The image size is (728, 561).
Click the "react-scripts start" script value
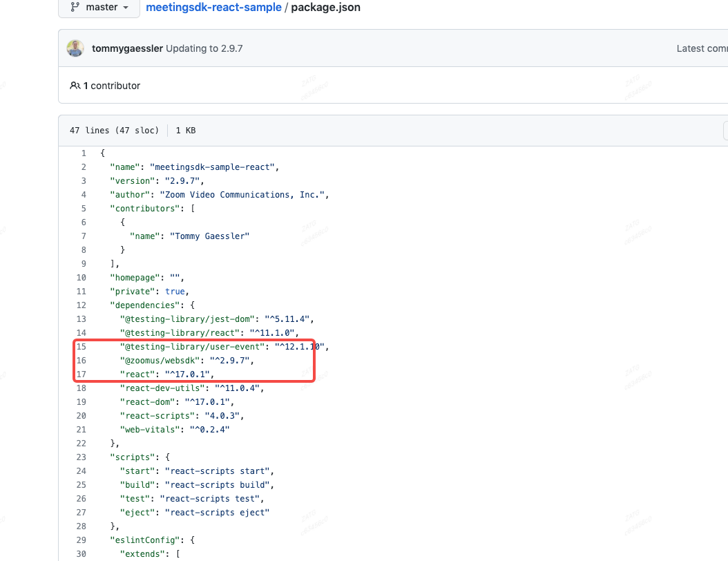[218, 471]
